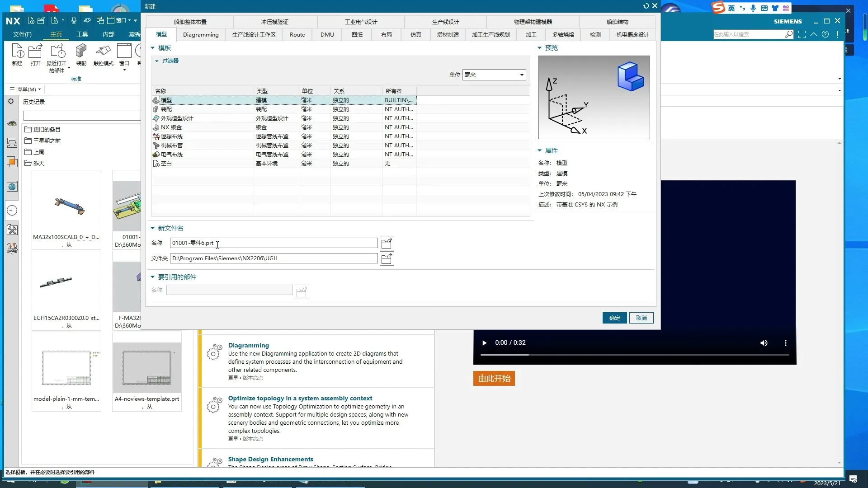This screenshot has width=868, height=488.
Task: Collapse the 过滤器 filter section
Action: pyautogui.click(x=157, y=61)
